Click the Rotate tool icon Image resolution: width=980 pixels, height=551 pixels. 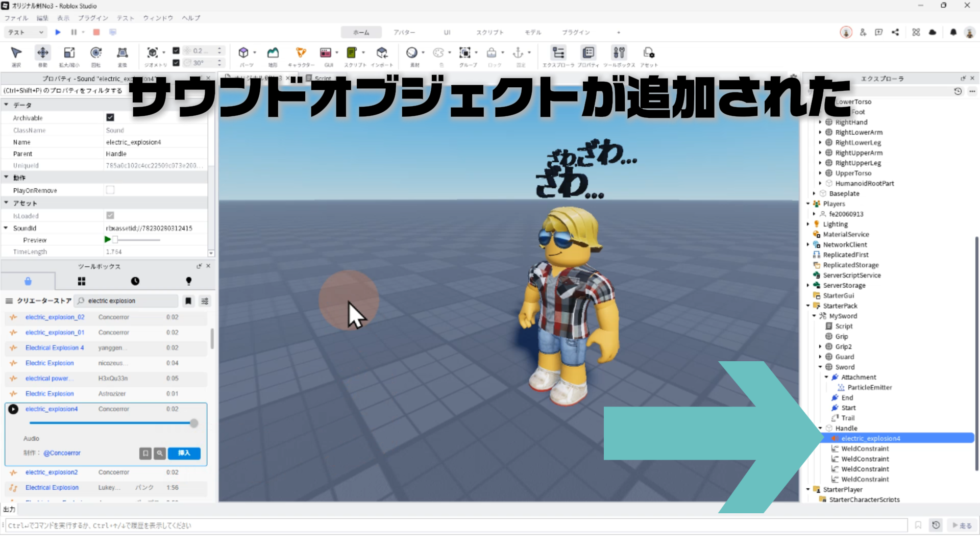point(95,53)
